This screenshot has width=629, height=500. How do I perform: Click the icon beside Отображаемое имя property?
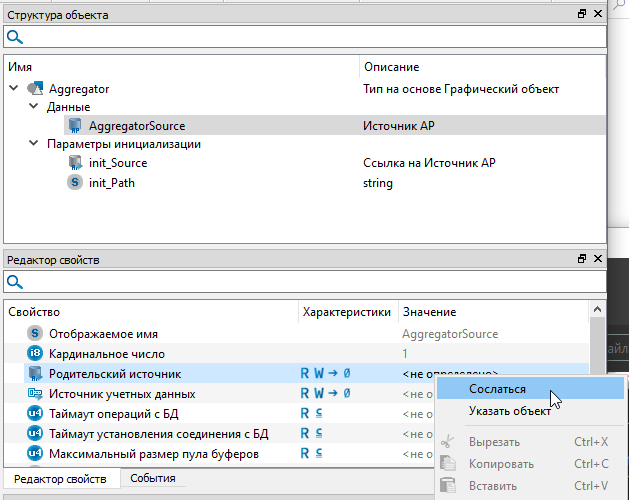pyautogui.click(x=35, y=334)
